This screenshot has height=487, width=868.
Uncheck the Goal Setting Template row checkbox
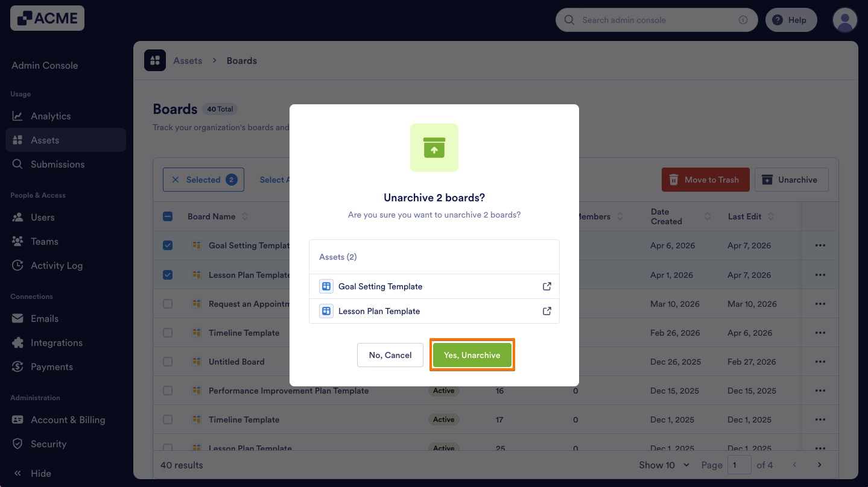[x=167, y=245]
